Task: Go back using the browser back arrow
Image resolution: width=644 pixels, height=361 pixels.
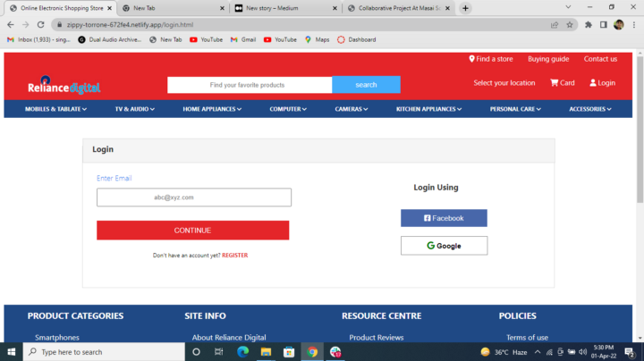Action: pos(11,25)
